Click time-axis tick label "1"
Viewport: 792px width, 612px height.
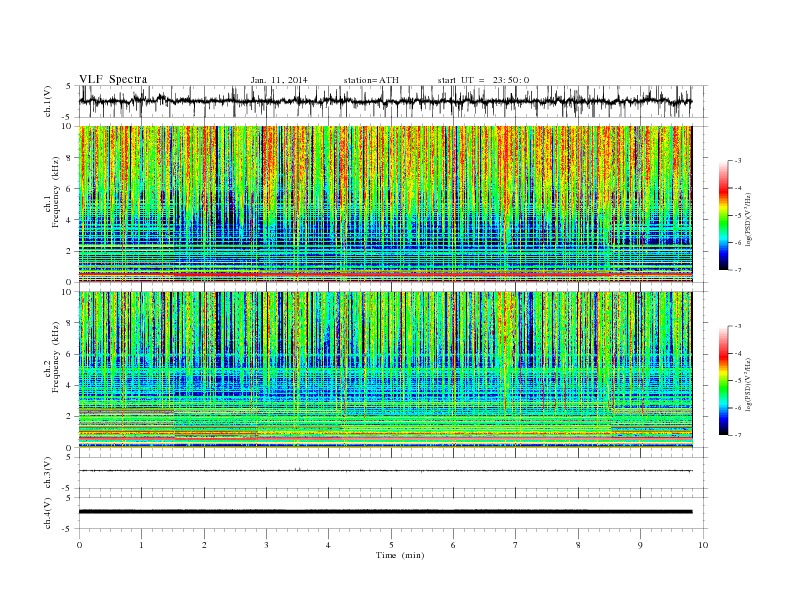tap(141, 545)
